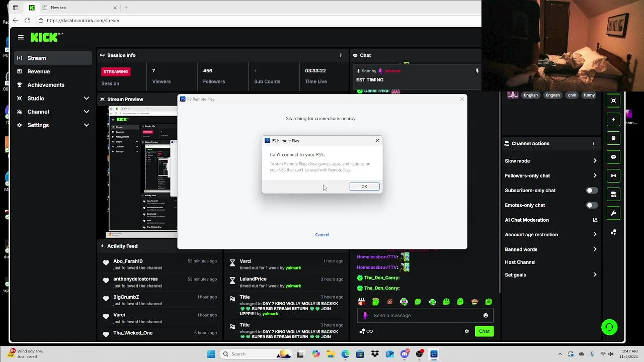Expand the Studio sidebar section
This screenshot has width=644, height=362.
pyautogui.click(x=53, y=98)
